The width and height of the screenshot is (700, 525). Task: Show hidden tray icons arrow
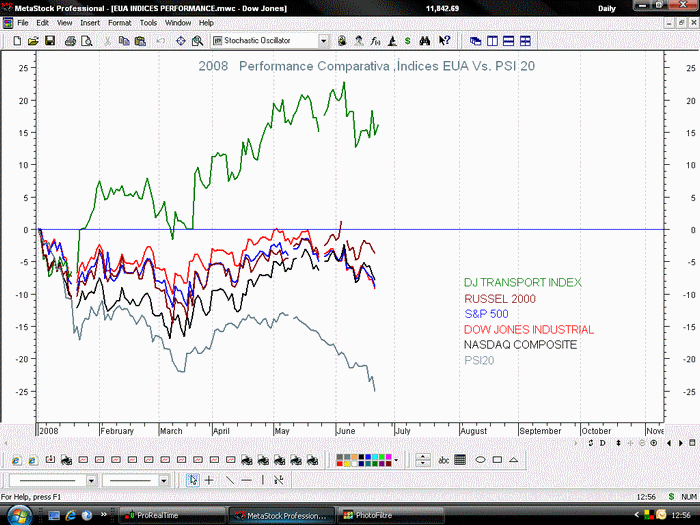(637, 515)
